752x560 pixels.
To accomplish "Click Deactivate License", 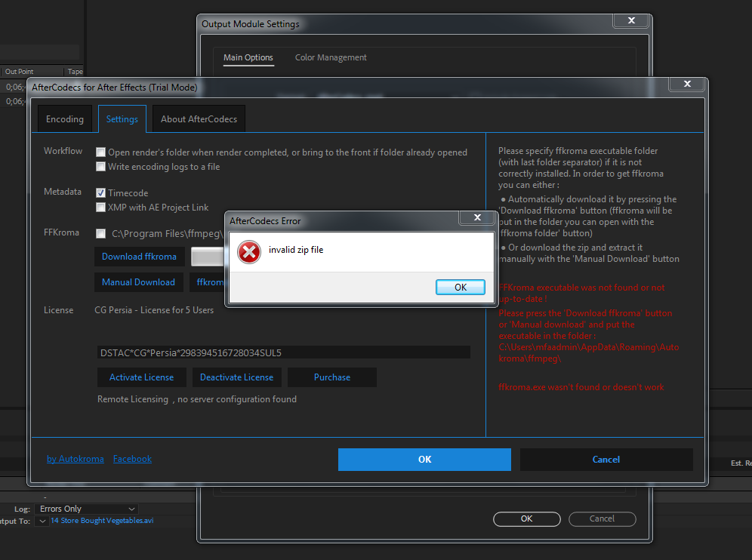I will (237, 377).
